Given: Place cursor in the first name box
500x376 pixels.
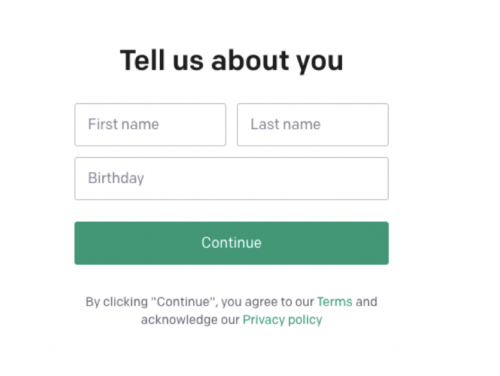Looking at the screenshot, I should pos(150,125).
